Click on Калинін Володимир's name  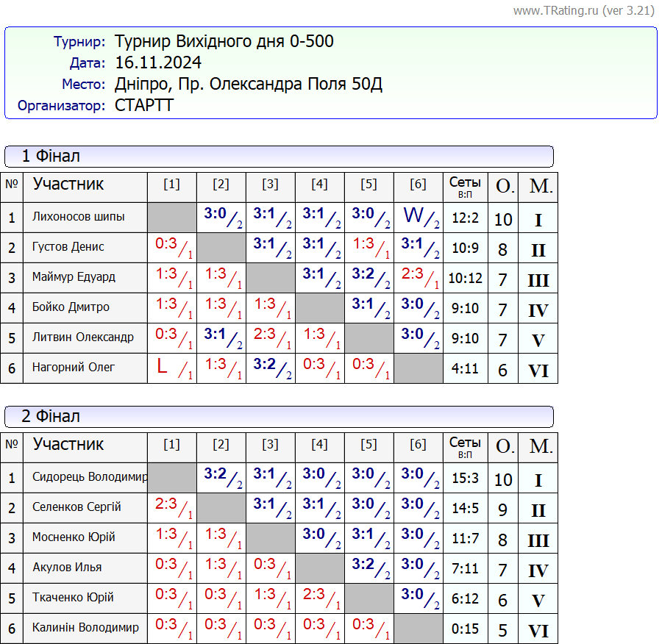pos(85,628)
